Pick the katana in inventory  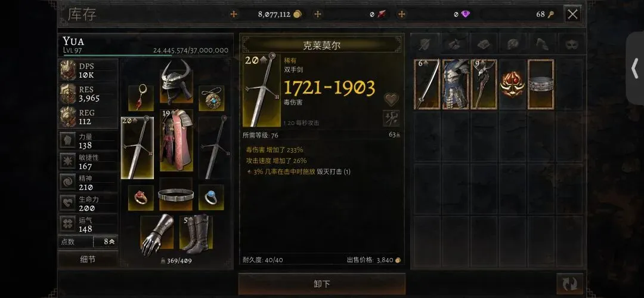coord(427,84)
